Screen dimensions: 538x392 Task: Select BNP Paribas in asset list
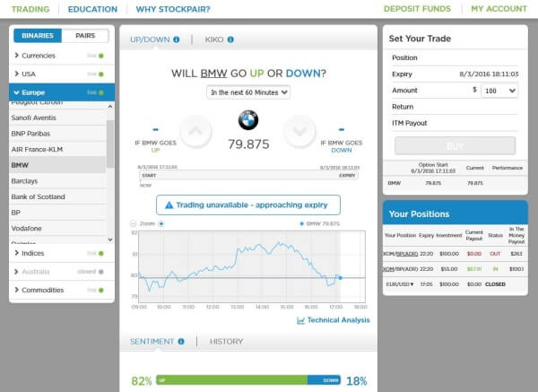(x=58, y=134)
